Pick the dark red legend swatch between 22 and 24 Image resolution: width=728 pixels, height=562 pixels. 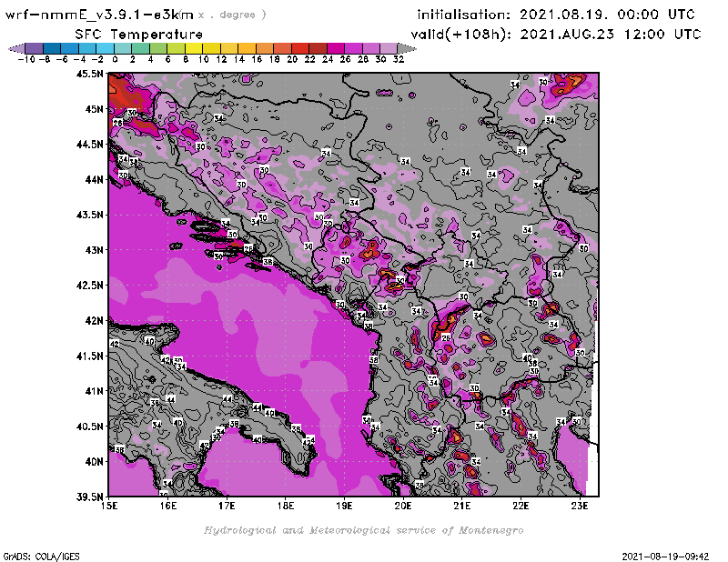point(318,48)
